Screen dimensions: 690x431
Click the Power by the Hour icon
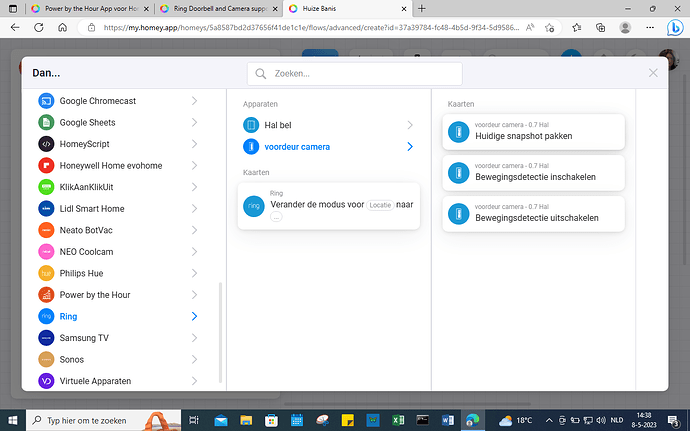coord(46,295)
